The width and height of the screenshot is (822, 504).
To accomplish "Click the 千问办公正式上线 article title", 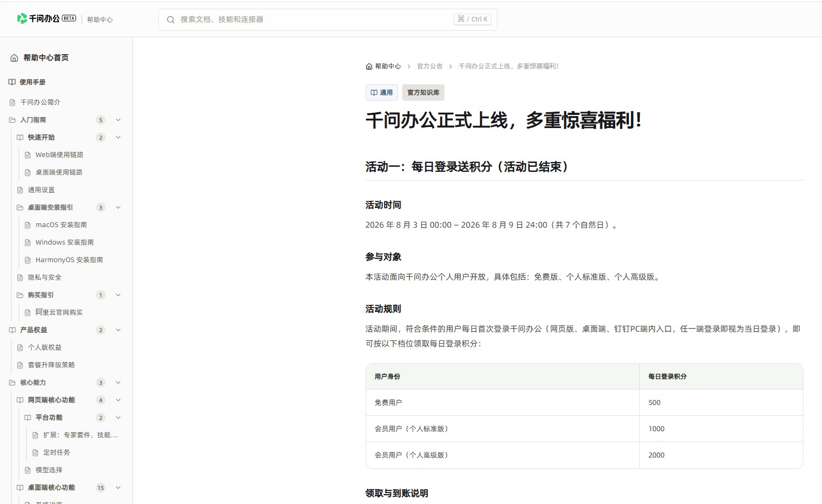I will 503,120.
